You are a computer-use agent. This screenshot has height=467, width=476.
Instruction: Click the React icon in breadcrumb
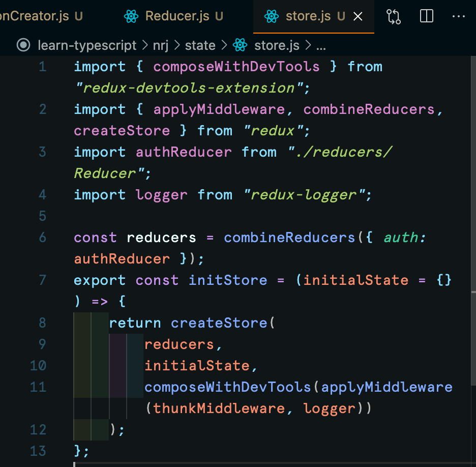240,45
